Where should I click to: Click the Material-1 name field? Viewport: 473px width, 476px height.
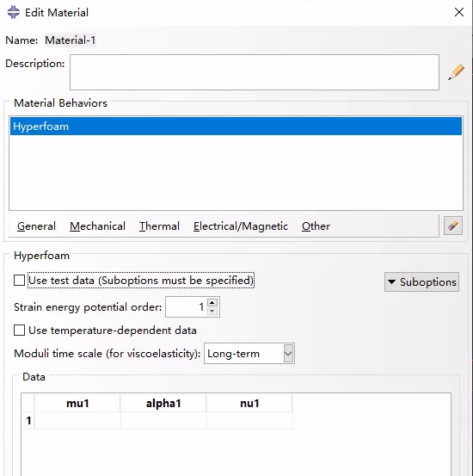tap(71, 40)
